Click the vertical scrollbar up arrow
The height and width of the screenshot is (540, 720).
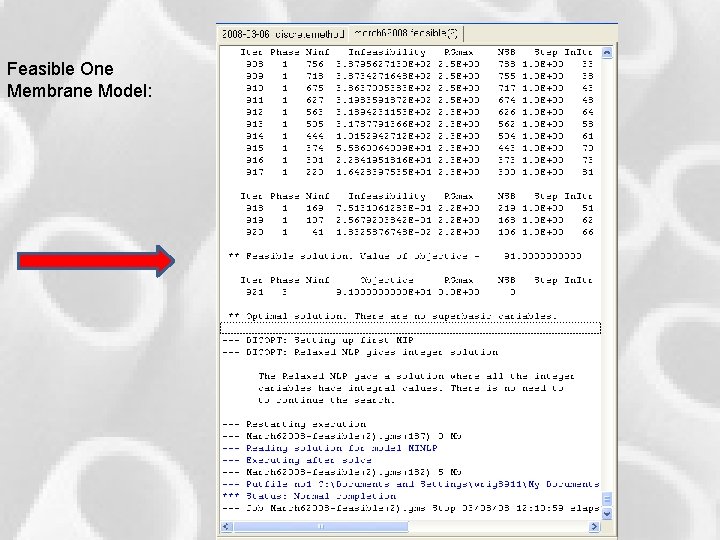[607, 53]
